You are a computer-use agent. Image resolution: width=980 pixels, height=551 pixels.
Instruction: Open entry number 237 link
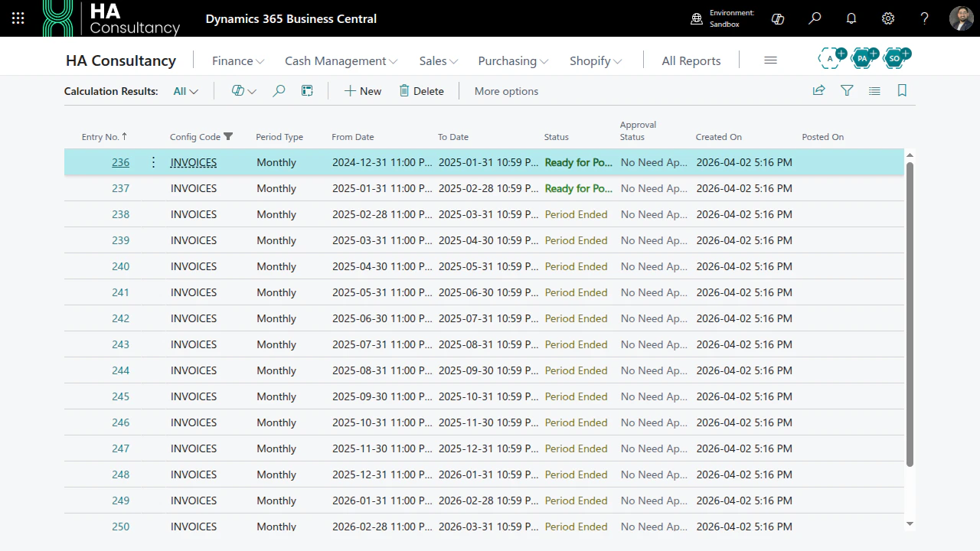(x=120, y=188)
